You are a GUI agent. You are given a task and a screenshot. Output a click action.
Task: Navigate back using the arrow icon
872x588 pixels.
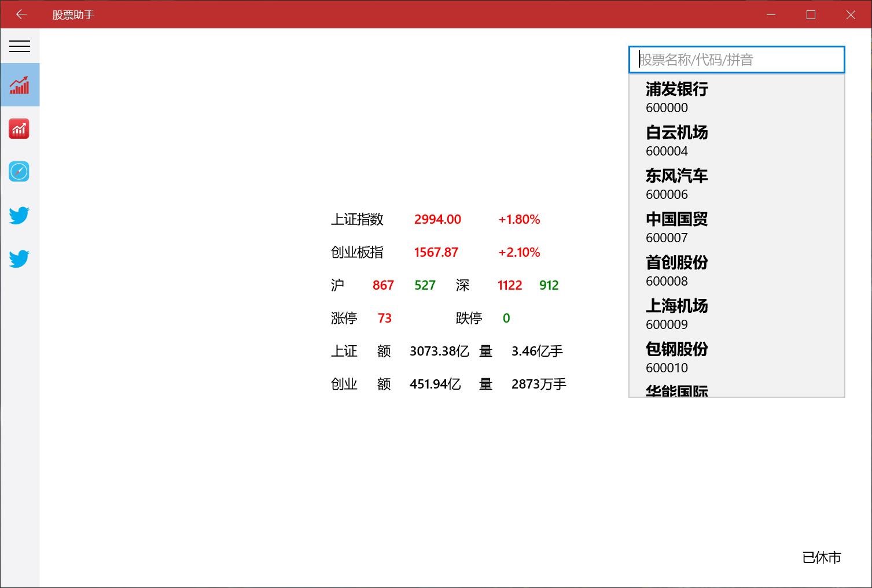21,14
